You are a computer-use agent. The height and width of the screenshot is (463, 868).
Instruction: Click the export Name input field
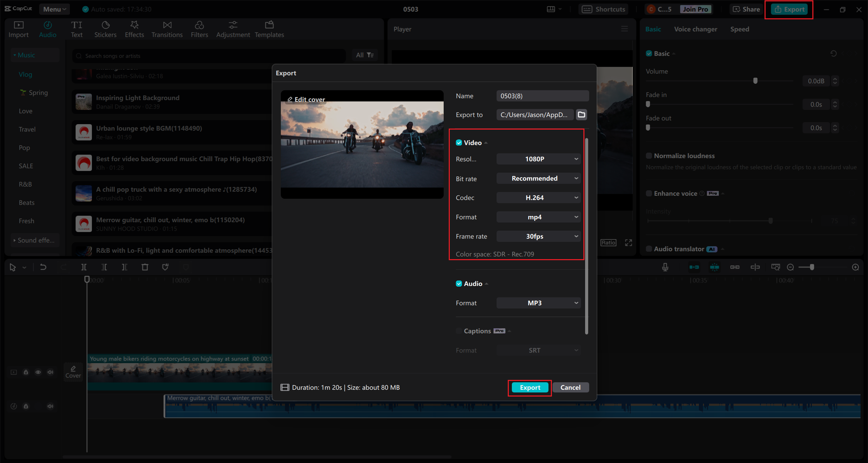[x=542, y=96]
